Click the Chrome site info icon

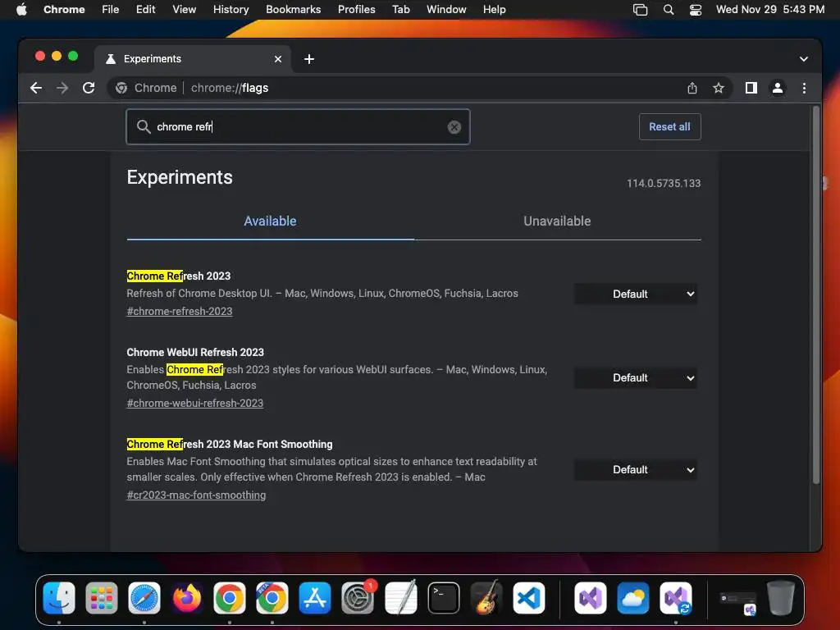121,88
